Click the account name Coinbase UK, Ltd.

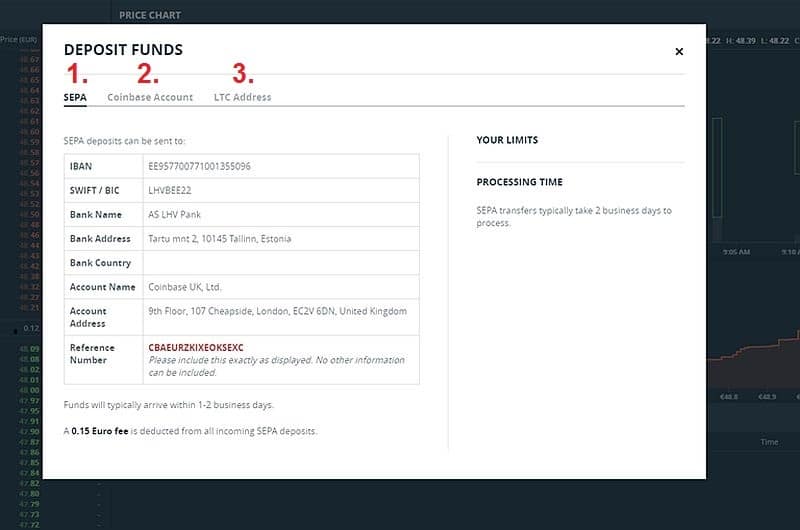click(185, 287)
